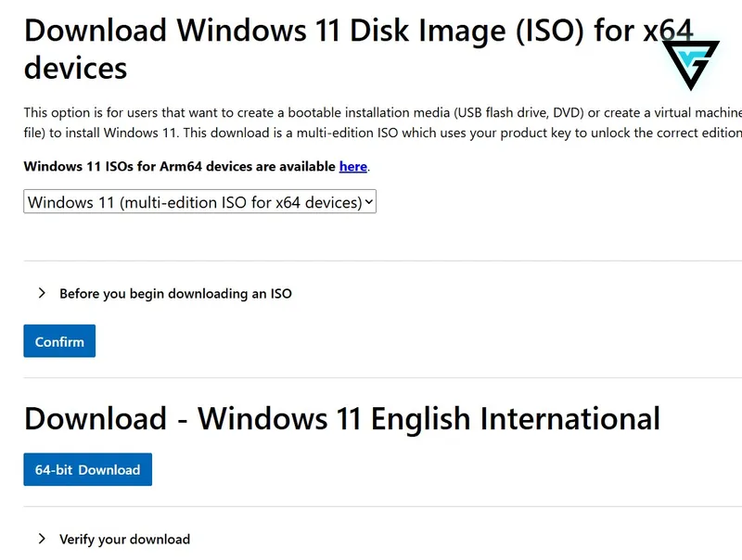Click the chevron icon beside Verify your download
Viewport: 742px width, 560px height.
click(x=42, y=539)
